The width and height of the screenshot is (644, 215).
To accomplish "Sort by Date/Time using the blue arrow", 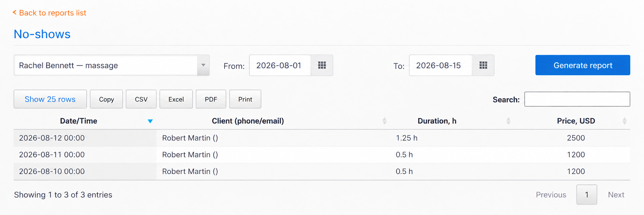I will pos(150,121).
